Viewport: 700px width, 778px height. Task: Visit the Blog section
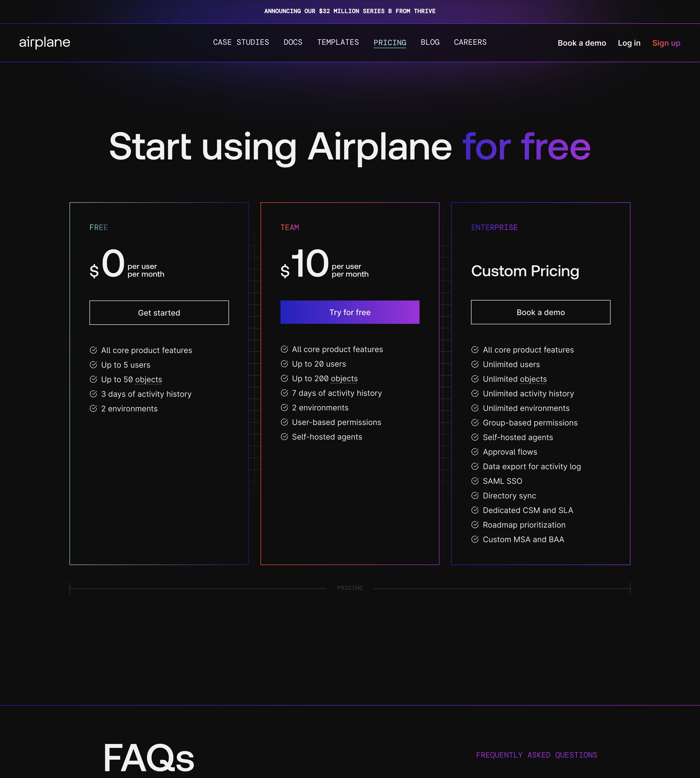(x=430, y=42)
